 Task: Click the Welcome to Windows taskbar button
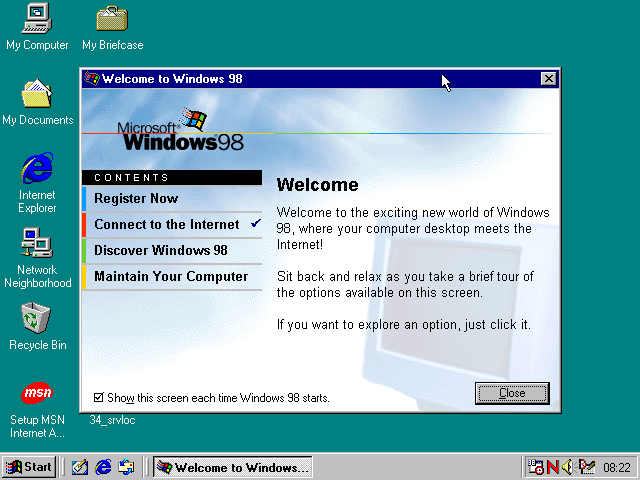click(x=233, y=467)
